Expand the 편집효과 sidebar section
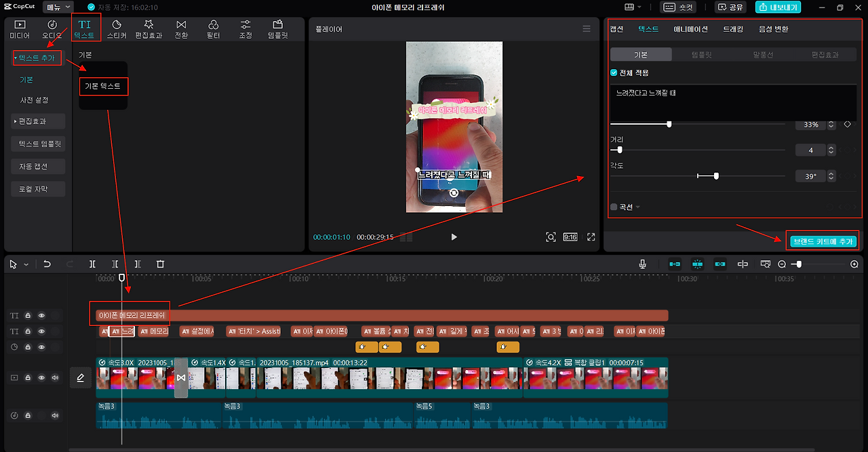The width and height of the screenshot is (868, 452). (38, 121)
